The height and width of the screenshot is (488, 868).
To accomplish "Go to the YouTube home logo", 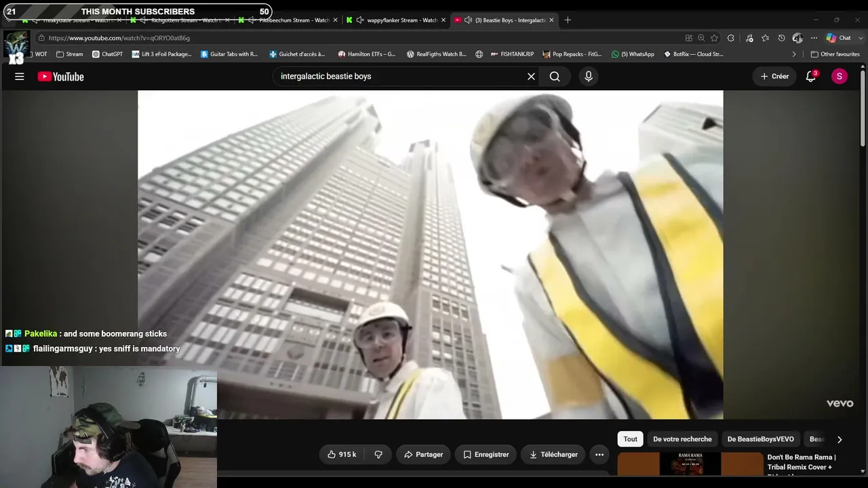I will [61, 77].
